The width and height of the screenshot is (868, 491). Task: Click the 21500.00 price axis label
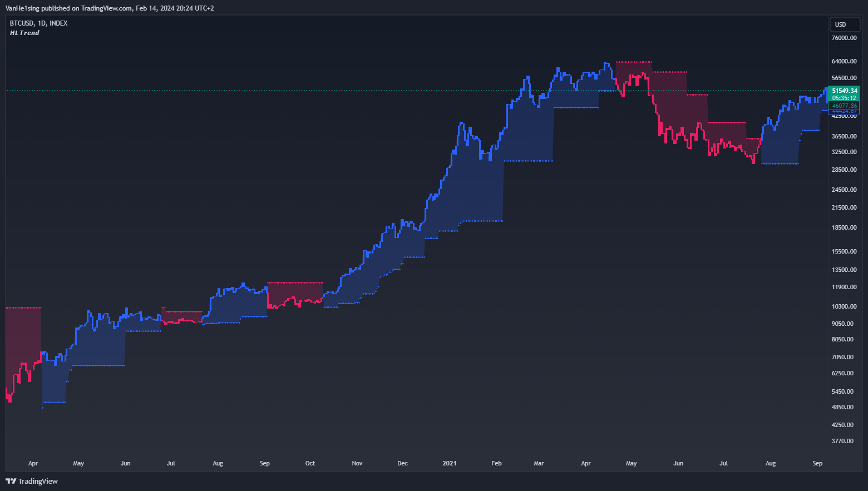pos(844,207)
